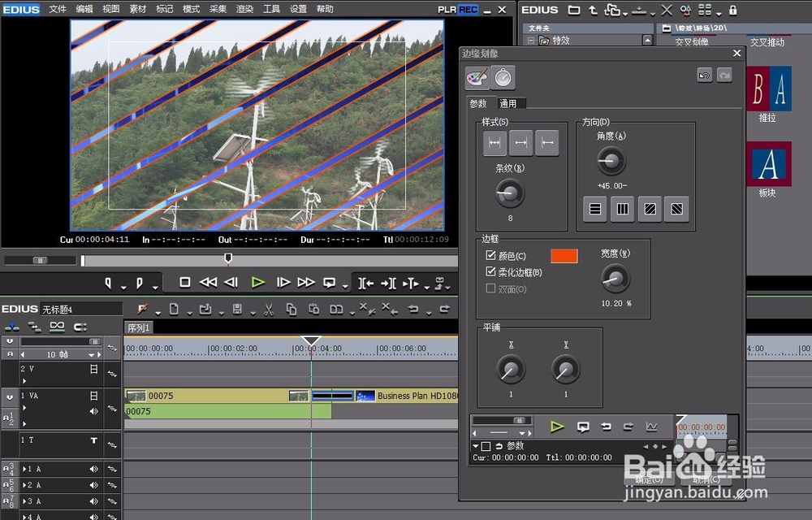Click the stopwatch timing icon in dialog
The width and height of the screenshot is (812, 520).
pos(503,78)
